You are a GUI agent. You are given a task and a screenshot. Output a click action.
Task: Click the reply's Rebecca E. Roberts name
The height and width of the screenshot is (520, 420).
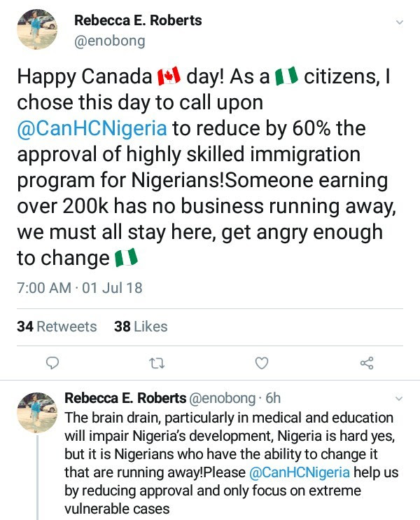pos(125,399)
